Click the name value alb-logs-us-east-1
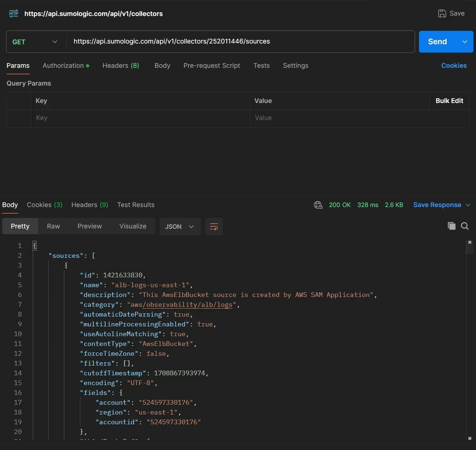The height and width of the screenshot is (450, 476). (150, 285)
